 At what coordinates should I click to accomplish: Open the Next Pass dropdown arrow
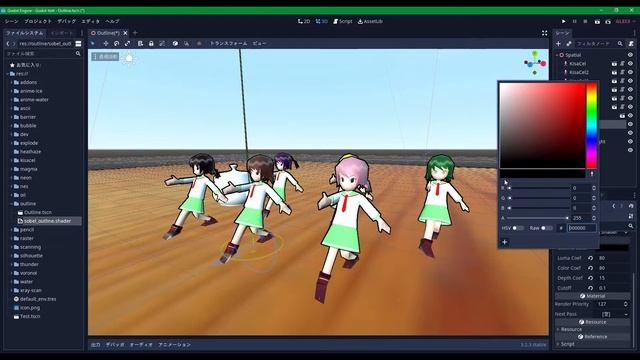click(626, 314)
